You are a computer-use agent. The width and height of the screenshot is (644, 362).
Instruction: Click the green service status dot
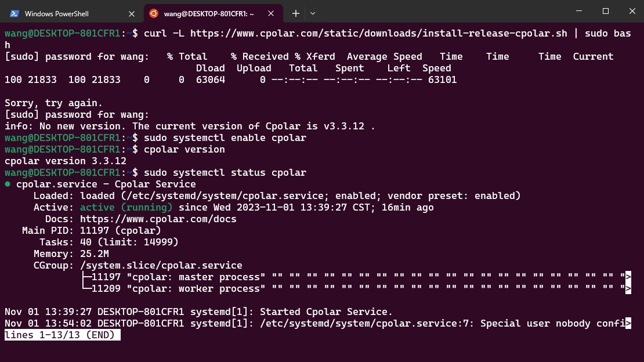8,184
